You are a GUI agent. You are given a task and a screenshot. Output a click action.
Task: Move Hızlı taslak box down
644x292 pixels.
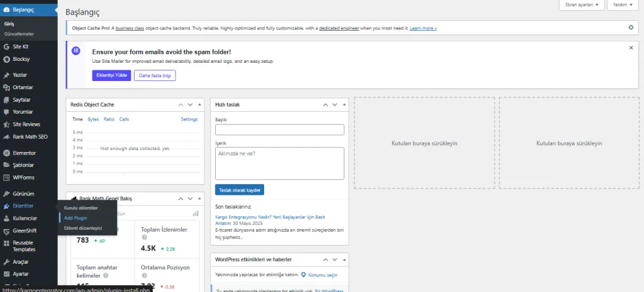click(x=335, y=105)
